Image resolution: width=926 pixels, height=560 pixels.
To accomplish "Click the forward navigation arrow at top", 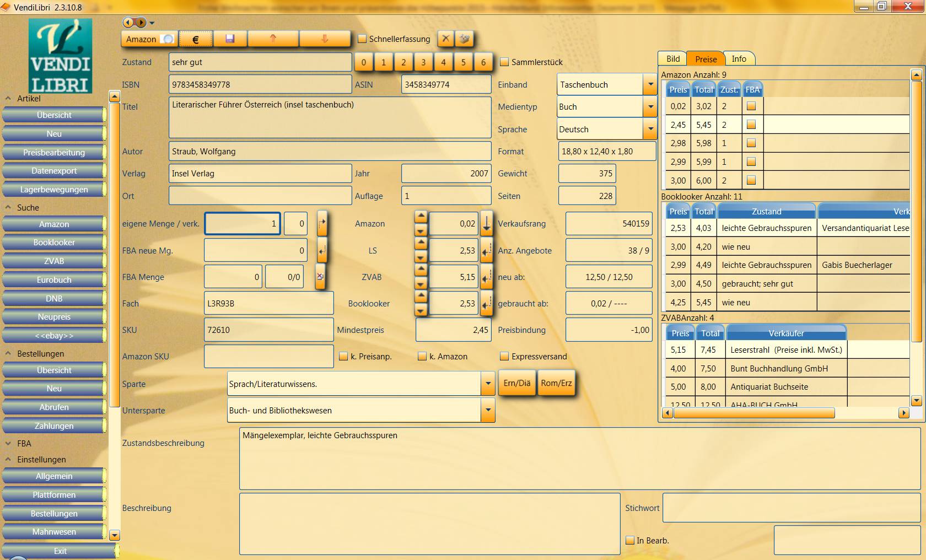I will coord(141,23).
